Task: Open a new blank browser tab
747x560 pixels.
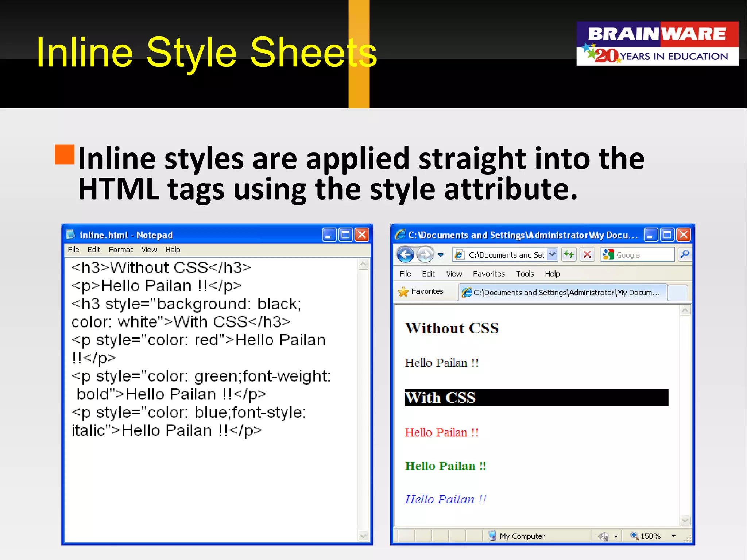Action: coord(677,293)
